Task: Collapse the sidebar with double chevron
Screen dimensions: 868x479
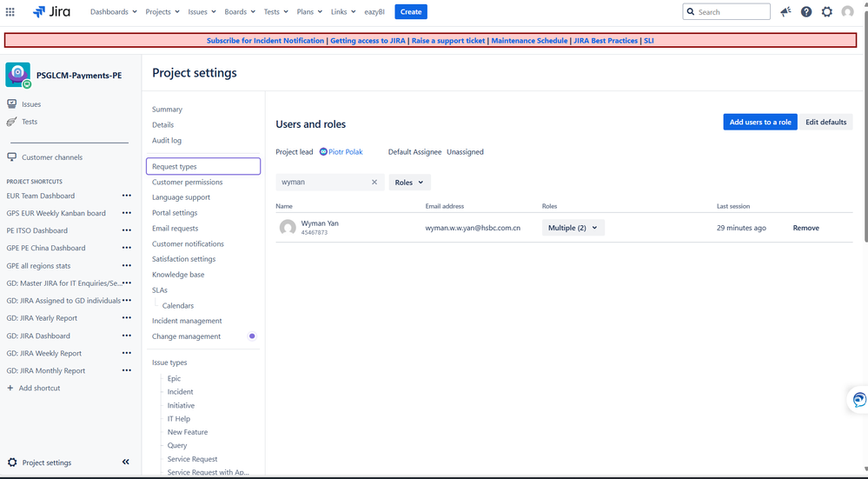Action: click(126, 462)
